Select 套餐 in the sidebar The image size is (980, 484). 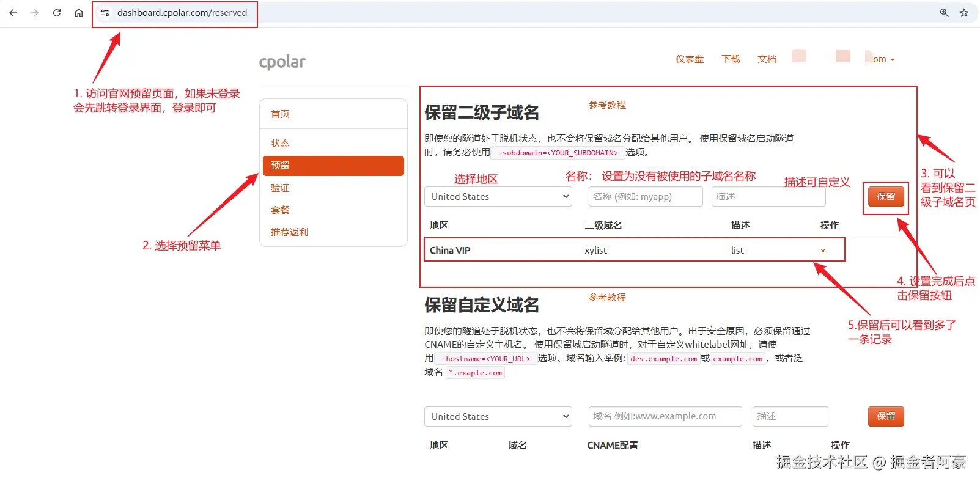[280, 210]
